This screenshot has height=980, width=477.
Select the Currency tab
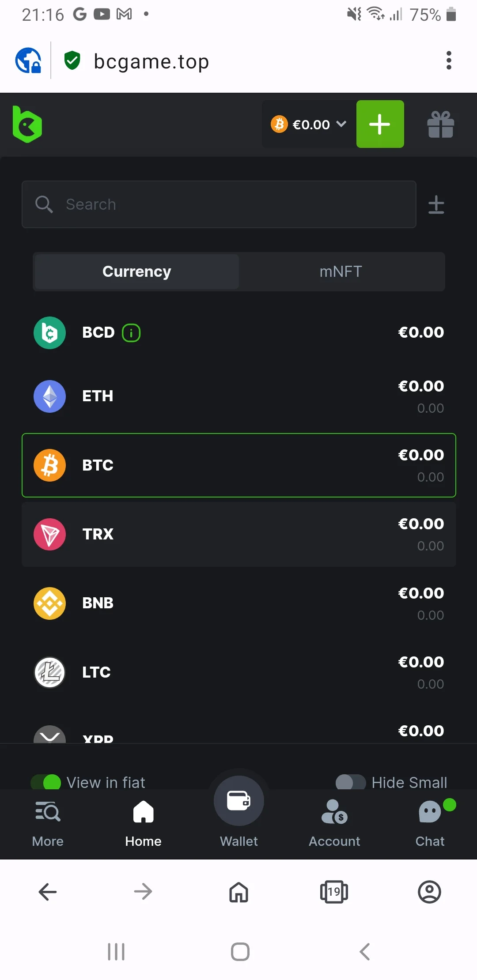point(137,271)
